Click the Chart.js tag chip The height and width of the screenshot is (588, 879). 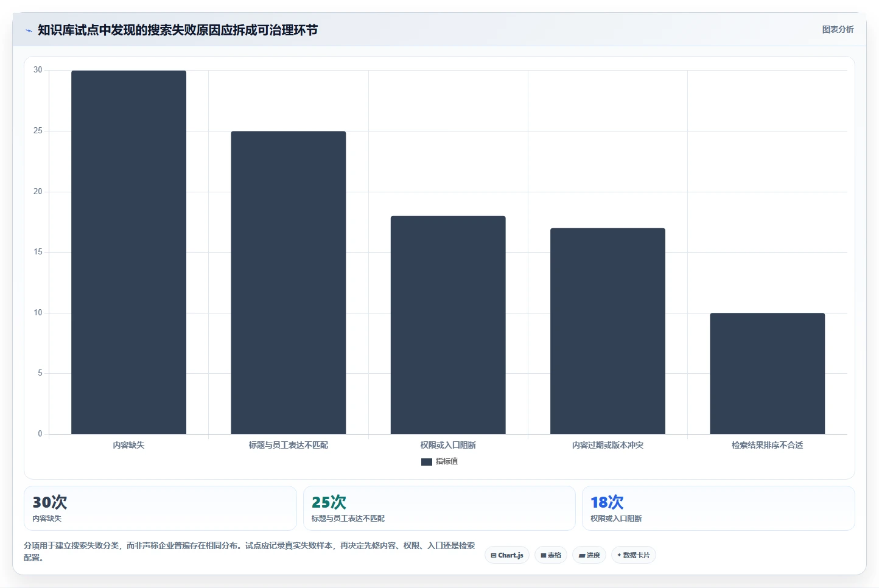point(507,555)
